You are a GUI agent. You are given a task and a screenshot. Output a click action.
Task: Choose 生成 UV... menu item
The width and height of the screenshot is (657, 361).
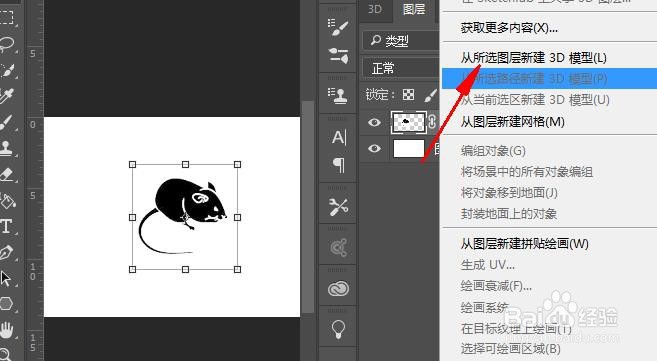pyautogui.click(x=488, y=265)
